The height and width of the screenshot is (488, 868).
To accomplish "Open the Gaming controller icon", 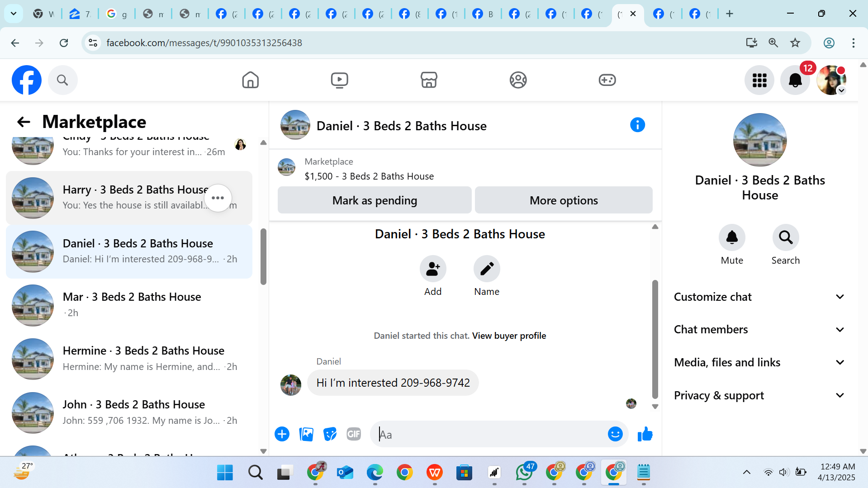I will pos(607,80).
